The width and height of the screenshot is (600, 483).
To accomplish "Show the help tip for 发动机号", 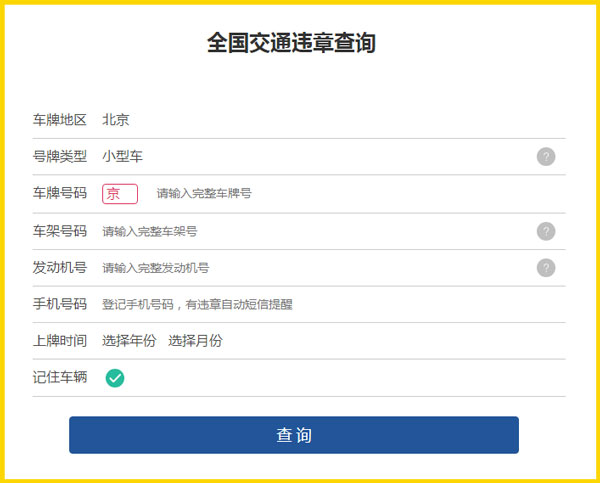I will pyautogui.click(x=546, y=267).
